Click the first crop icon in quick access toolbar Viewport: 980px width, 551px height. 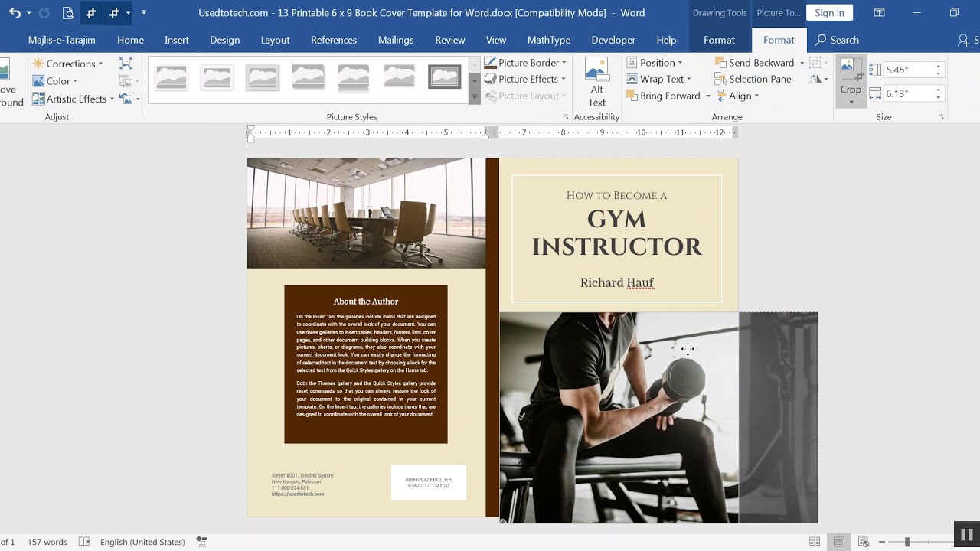pyautogui.click(x=91, y=13)
